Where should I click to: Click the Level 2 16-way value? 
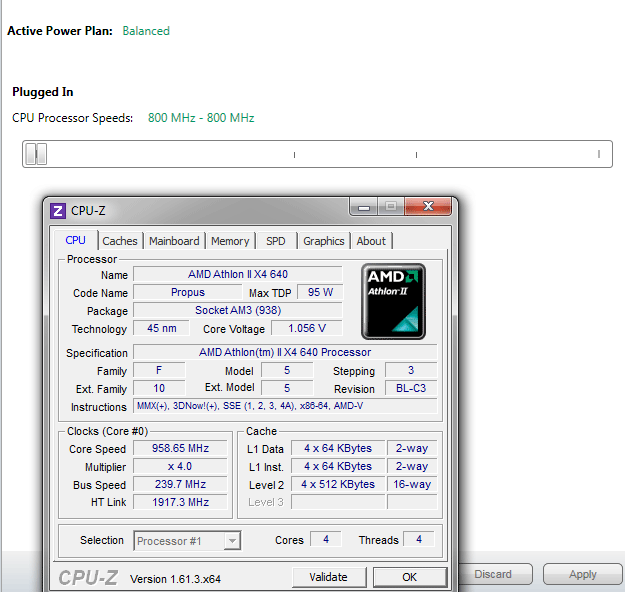[x=412, y=484]
